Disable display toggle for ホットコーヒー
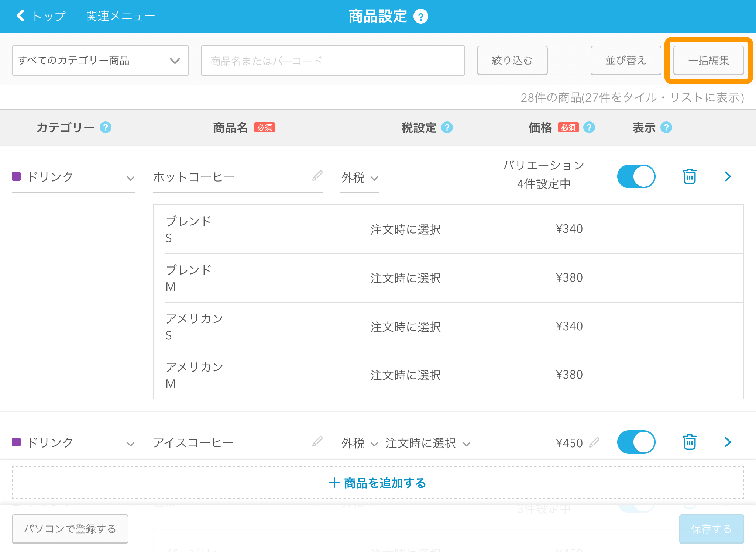This screenshot has width=756, height=552. point(636,176)
